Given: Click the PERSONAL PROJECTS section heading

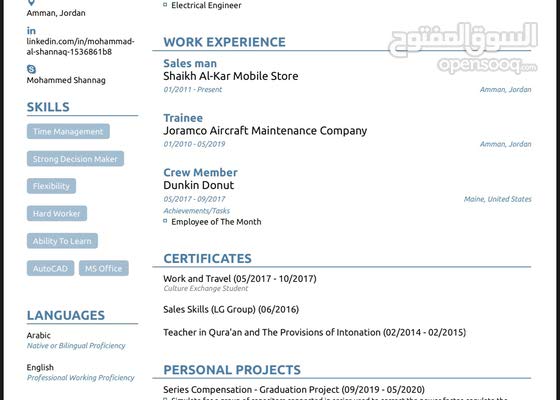Looking at the screenshot, I should coord(232,370).
